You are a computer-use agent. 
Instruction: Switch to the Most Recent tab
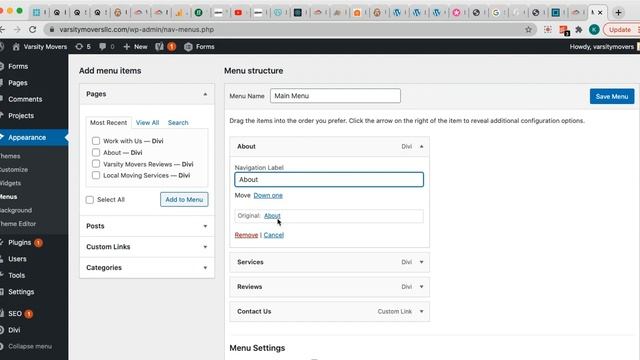108,122
